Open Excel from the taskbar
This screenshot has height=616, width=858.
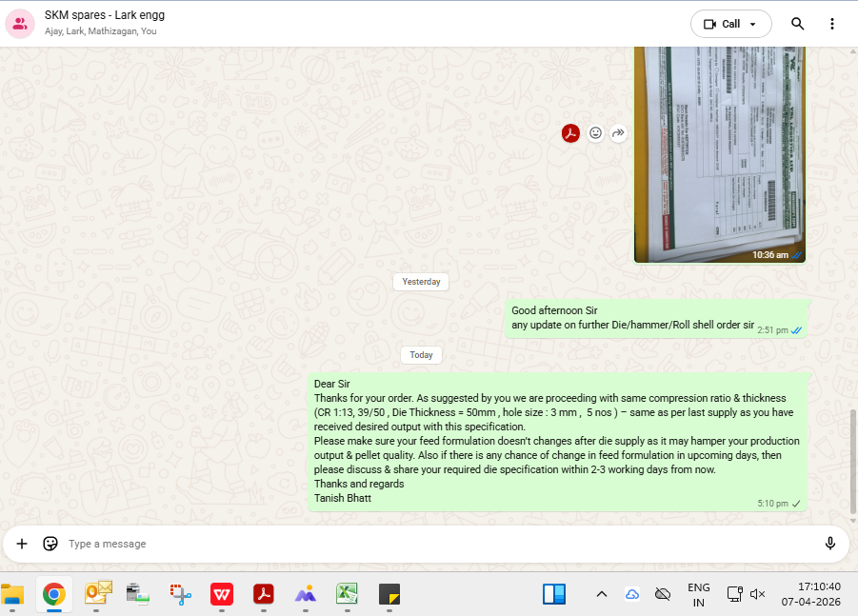point(346,594)
